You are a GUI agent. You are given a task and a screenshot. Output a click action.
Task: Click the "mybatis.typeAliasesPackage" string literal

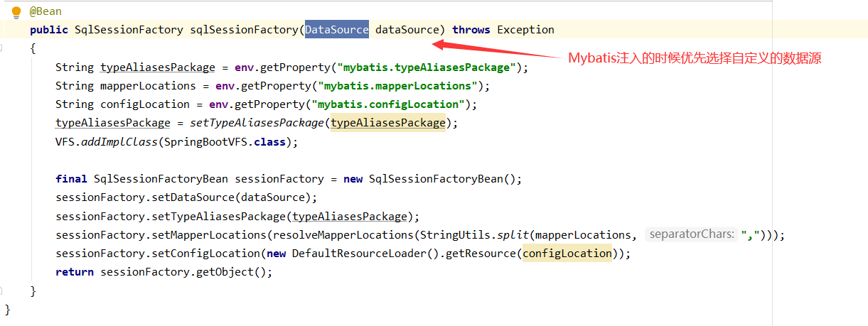point(427,67)
